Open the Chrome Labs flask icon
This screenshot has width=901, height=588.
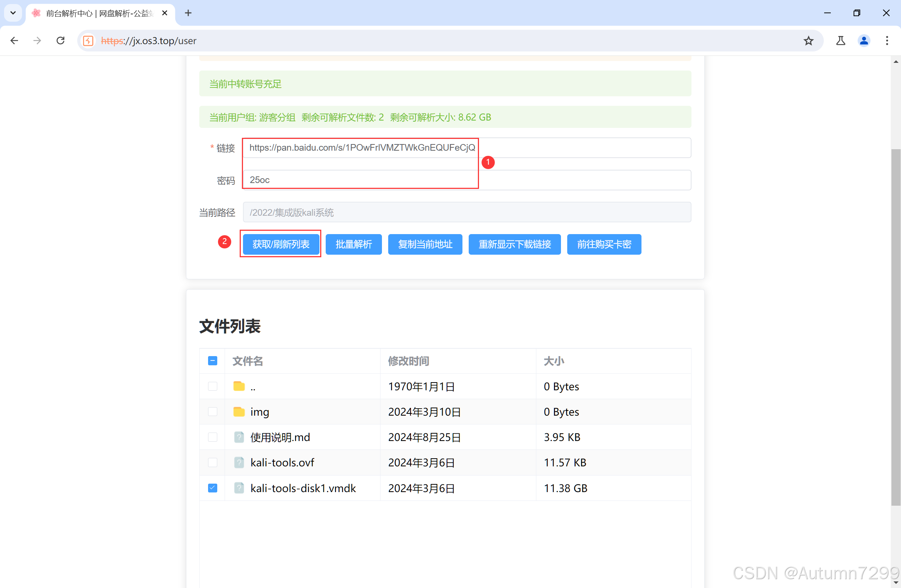pos(840,40)
